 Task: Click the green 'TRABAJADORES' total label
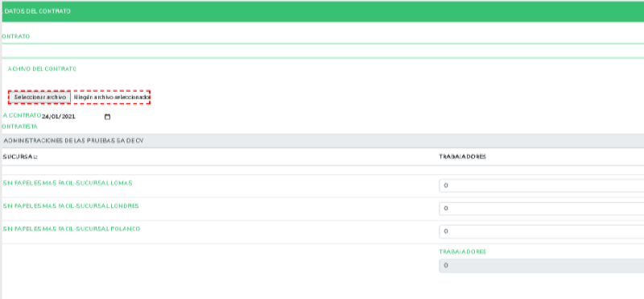pyautogui.click(x=462, y=251)
